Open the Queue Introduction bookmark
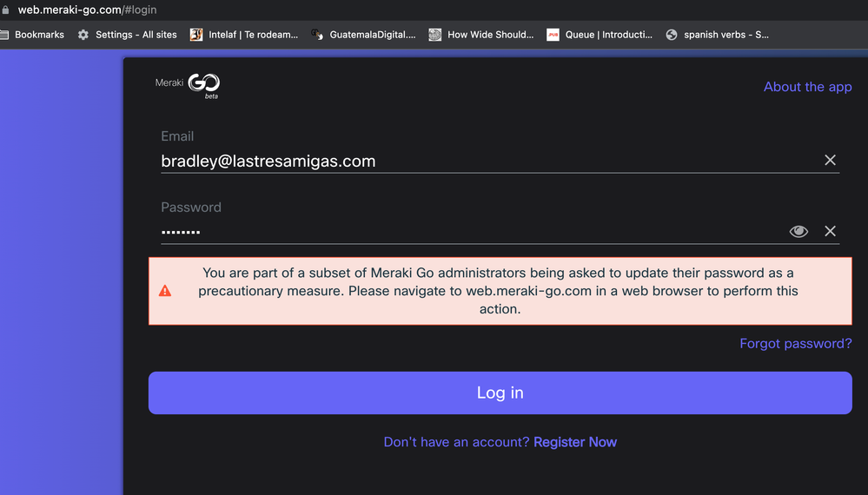The width and height of the screenshot is (868, 495). [x=600, y=35]
